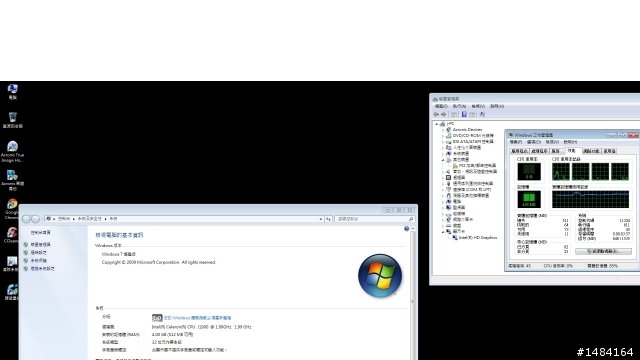Switch to 應用程式 tab in Task Manager

(519, 151)
